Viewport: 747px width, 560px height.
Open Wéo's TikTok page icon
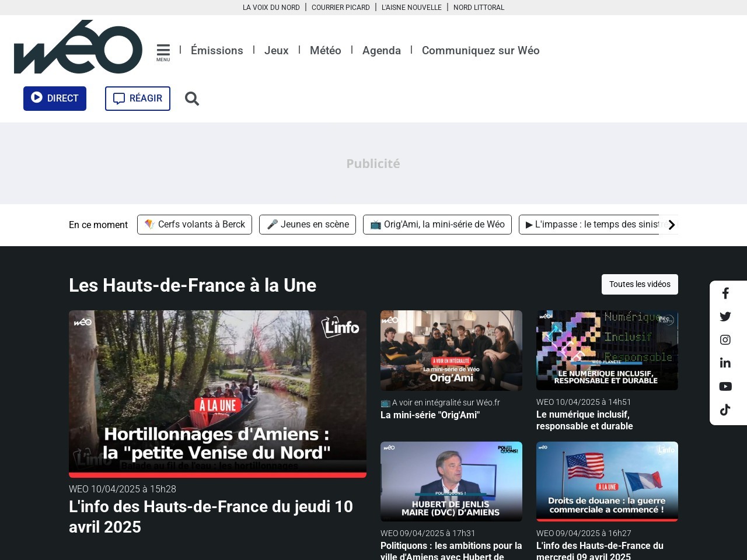725,409
